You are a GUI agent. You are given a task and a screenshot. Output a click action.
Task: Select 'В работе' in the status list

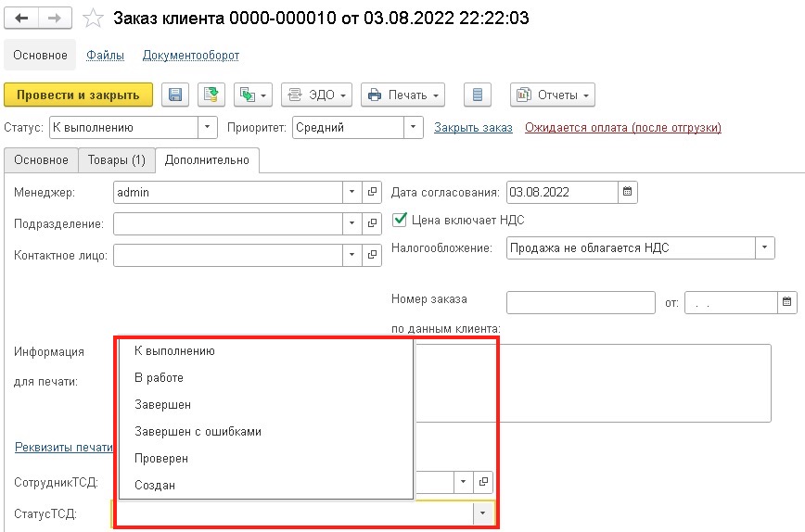[x=266, y=377]
